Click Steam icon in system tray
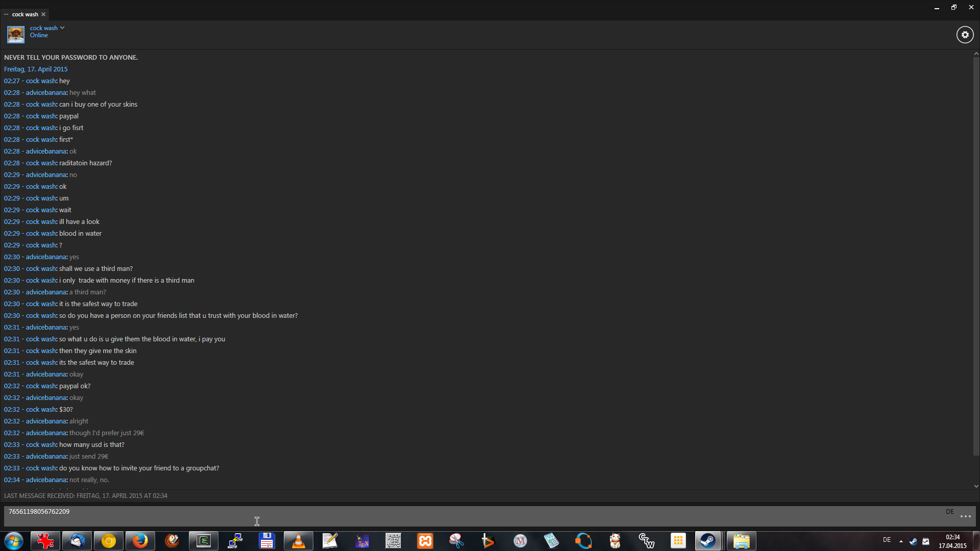980x551 pixels. click(x=913, y=541)
